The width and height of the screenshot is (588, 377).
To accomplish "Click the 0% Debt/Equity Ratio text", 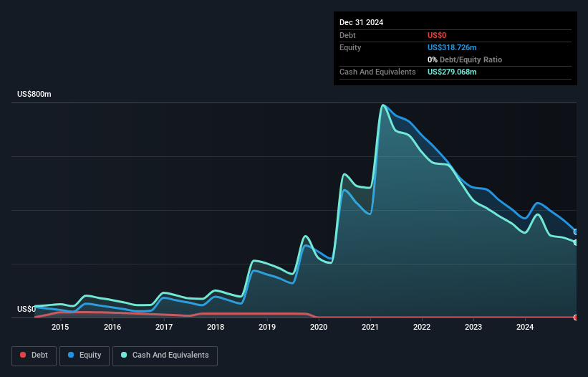I will tap(465, 59).
